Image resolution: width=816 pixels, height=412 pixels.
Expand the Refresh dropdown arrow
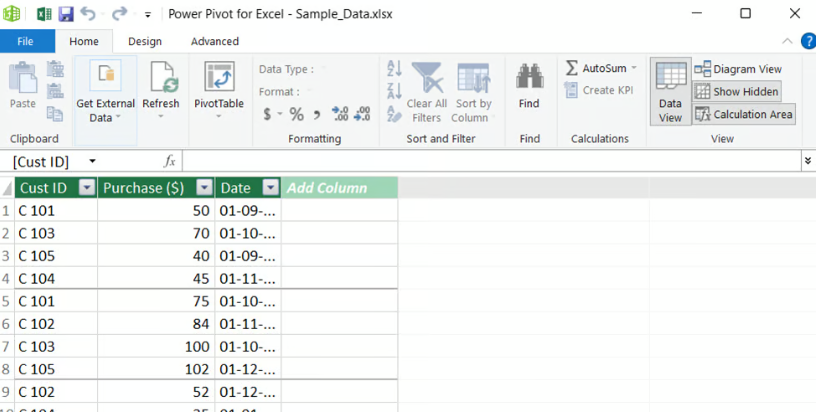tap(161, 115)
